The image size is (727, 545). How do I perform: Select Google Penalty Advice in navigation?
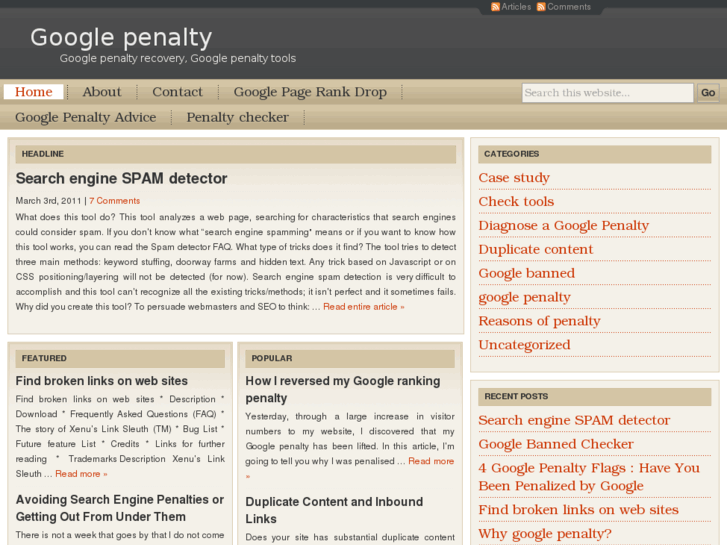86,117
